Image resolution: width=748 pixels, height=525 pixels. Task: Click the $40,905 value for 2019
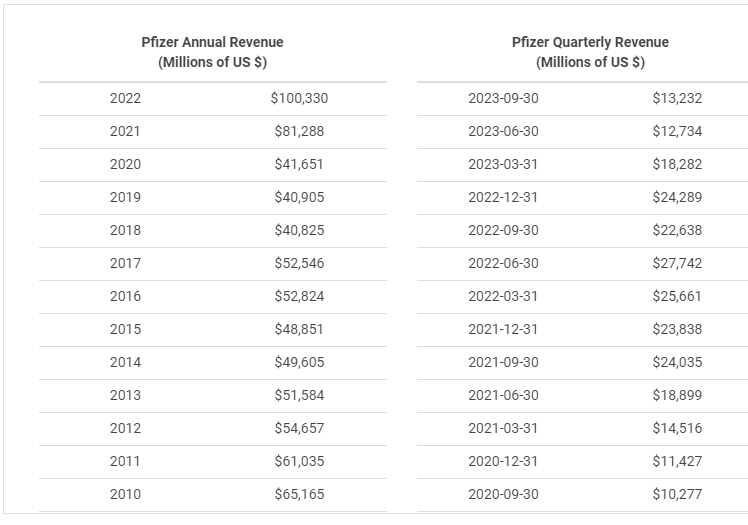pyautogui.click(x=299, y=197)
